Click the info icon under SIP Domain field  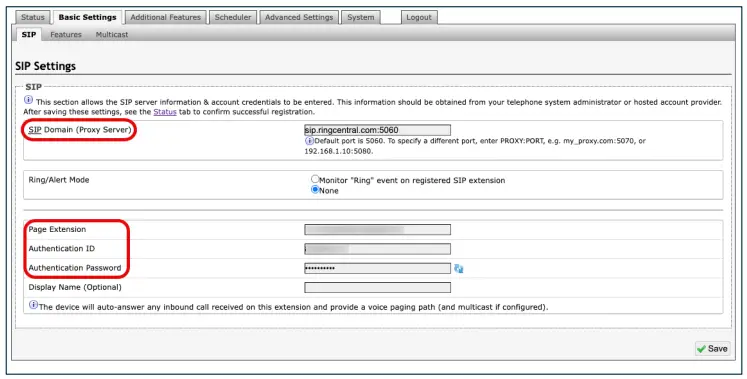coord(309,141)
